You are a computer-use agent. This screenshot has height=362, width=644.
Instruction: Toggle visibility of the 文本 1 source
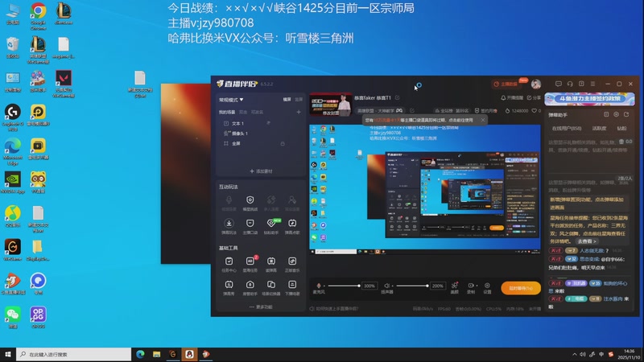pyautogui.click(x=268, y=123)
